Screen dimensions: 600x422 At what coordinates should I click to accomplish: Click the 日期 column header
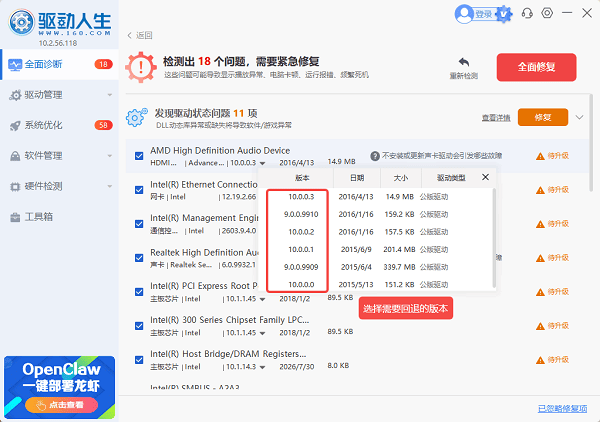[x=357, y=178]
